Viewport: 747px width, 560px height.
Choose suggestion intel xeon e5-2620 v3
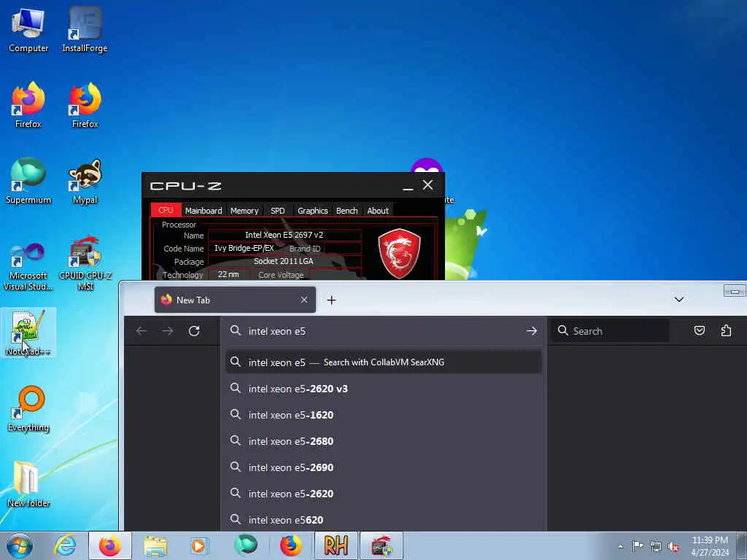click(384, 389)
